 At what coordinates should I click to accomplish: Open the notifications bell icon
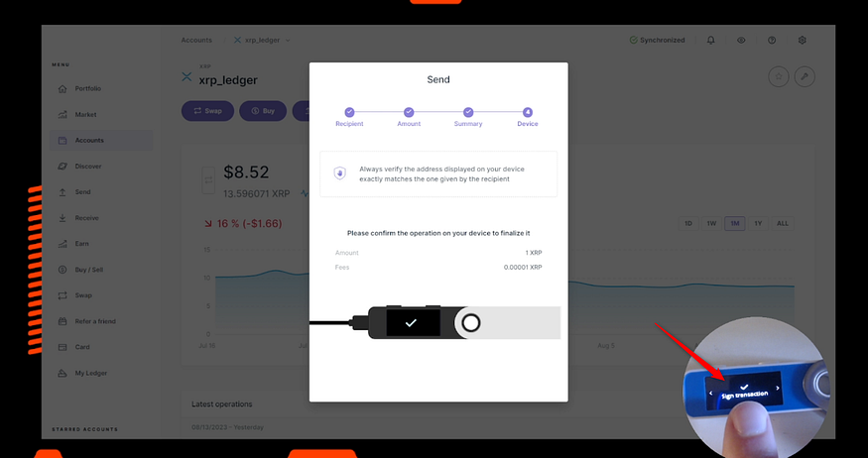[711, 41]
